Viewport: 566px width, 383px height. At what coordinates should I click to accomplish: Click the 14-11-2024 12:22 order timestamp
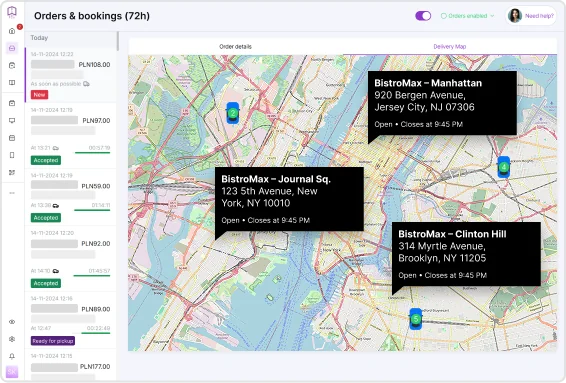(52, 54)
